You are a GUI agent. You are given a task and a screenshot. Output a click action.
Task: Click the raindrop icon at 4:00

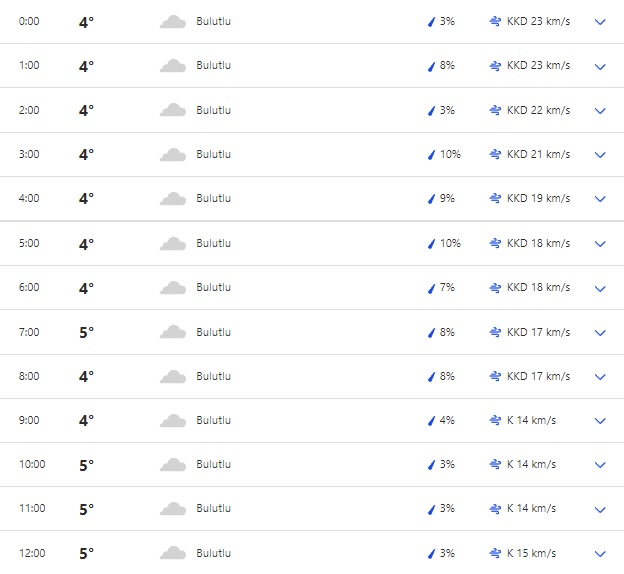(431, 199)
